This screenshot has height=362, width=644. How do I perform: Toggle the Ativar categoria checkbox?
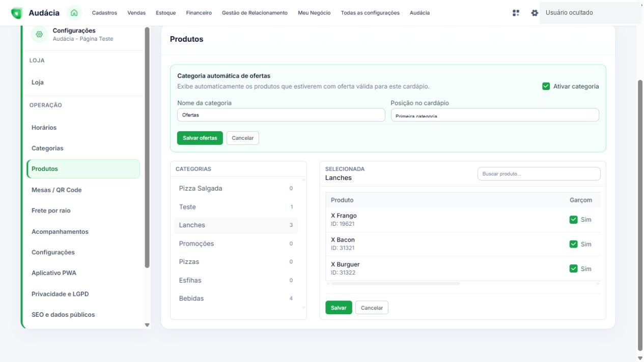546,86
